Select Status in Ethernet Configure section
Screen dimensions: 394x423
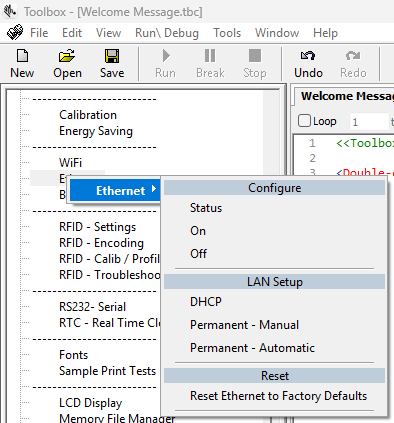(206, 208)
